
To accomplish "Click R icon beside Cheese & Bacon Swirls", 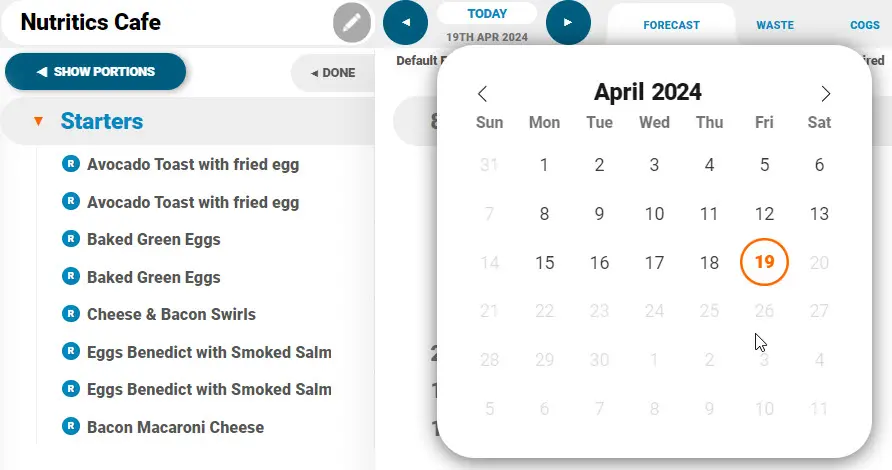I will (70, 314).
